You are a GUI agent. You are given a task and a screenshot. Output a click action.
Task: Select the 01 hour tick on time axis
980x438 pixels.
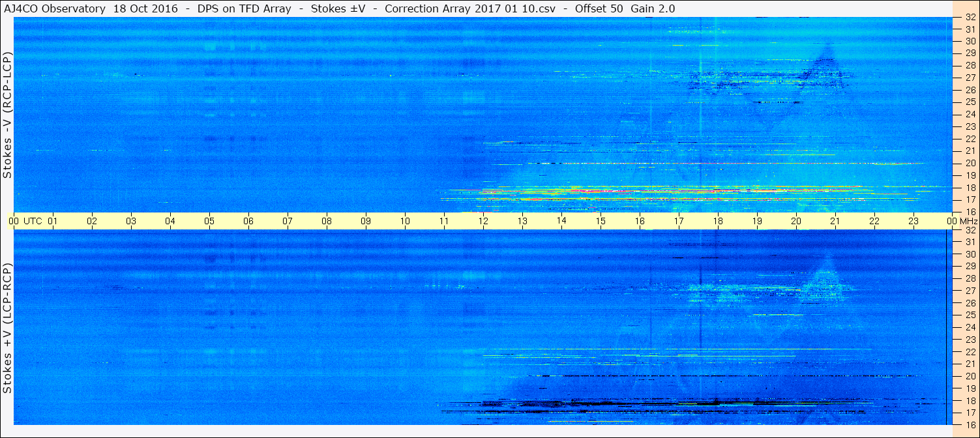point(53,221)
